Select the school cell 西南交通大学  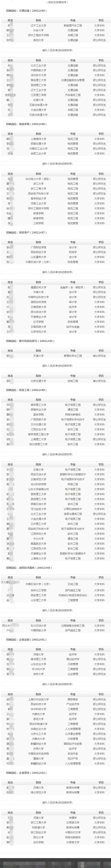(38, 144)
